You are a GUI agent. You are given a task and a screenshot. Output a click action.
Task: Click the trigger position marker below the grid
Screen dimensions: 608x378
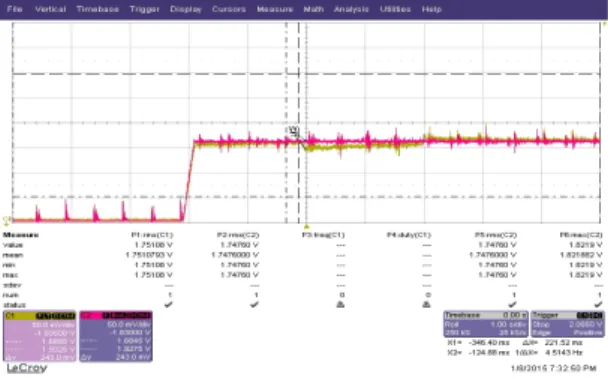[x=306, y=226]
